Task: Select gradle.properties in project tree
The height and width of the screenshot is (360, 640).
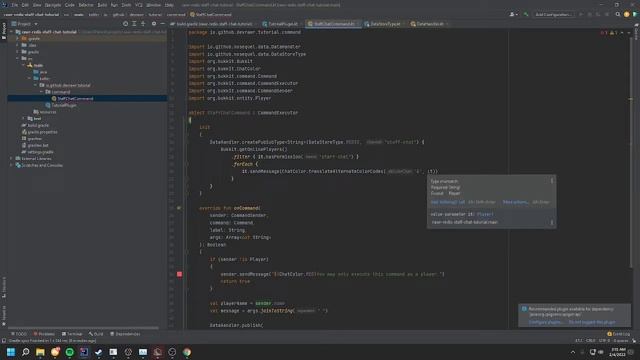Action: click(x=40, y=132)
